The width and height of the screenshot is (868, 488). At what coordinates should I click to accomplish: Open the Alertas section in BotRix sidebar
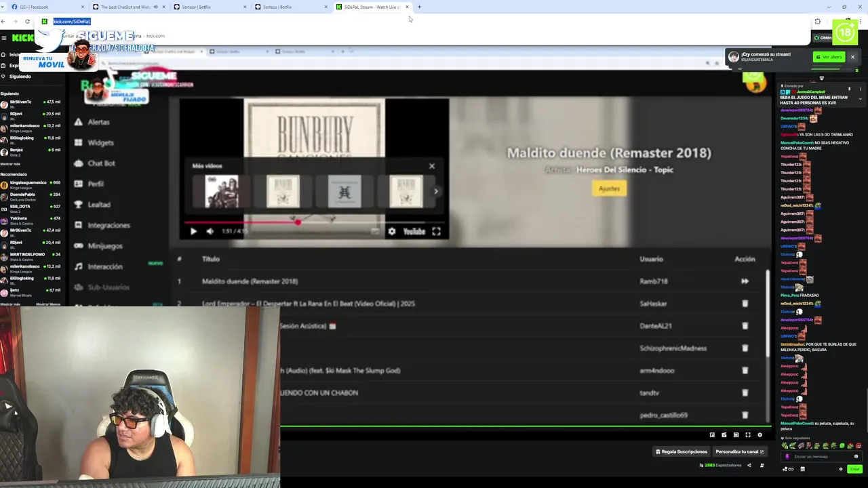[x=92, y=122]
